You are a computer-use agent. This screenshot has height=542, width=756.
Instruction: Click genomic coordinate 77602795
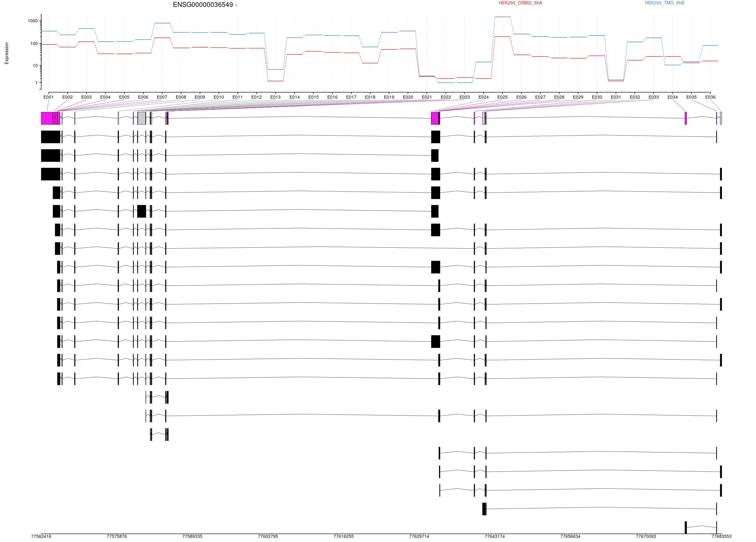coord(268,536)
